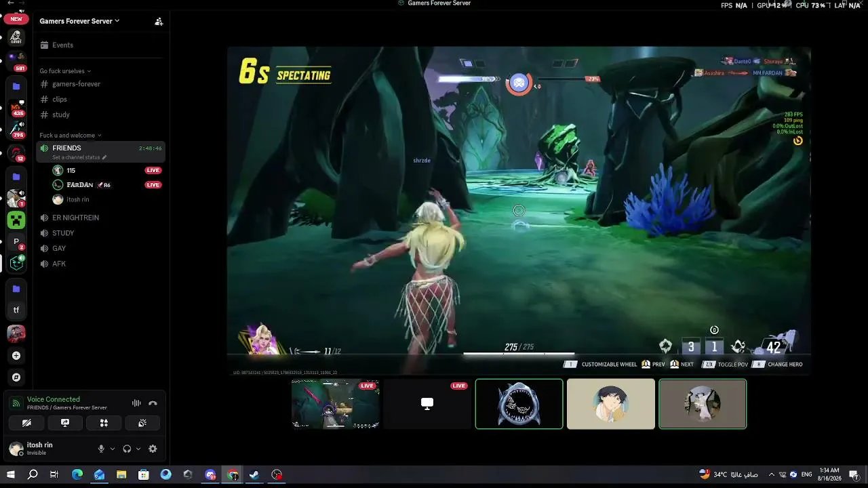Click the Voice Connected status text
This screenshot has height=488, width=868.
point(54,399)
